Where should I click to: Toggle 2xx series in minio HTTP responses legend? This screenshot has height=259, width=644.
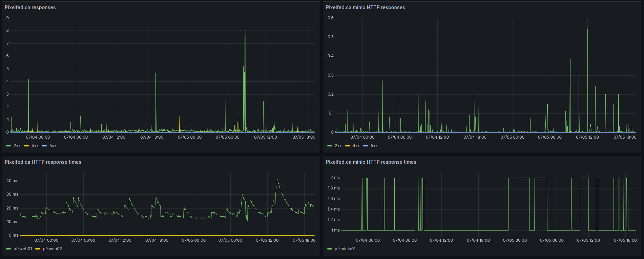[338, 146]
